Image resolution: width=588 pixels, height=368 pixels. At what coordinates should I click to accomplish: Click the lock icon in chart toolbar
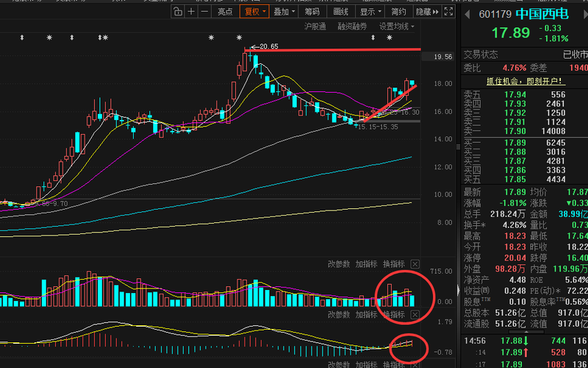pyautogui.click(x=178, y=12)
